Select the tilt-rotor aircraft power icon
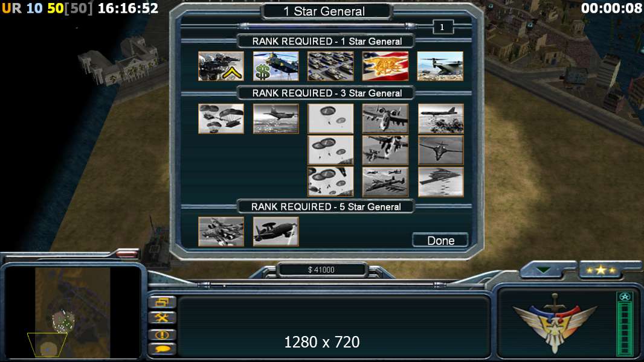Viewport: 644px width, 362px height. 440,66
